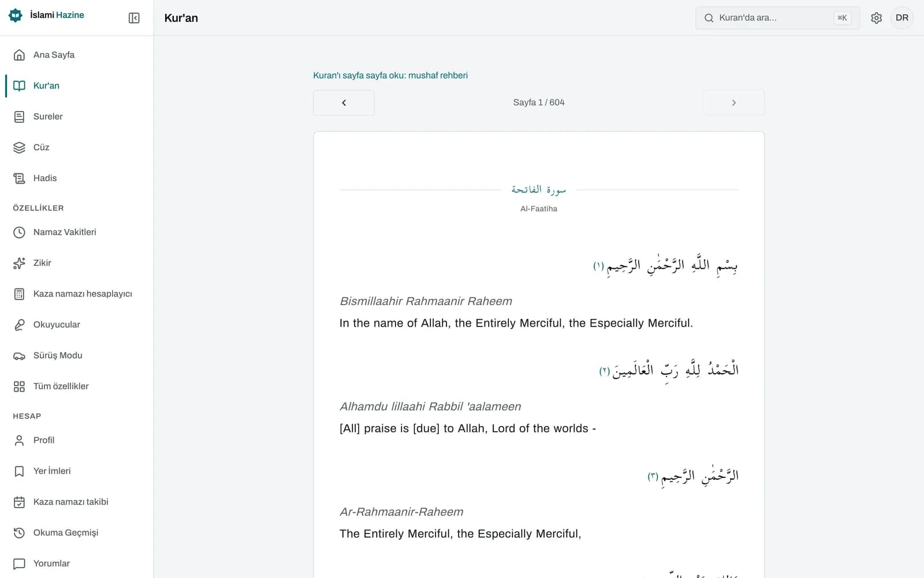
Task: Click the transliteration Alhamdu lillaahi Rabbil 'aalameen
Action: pos(430,406)
